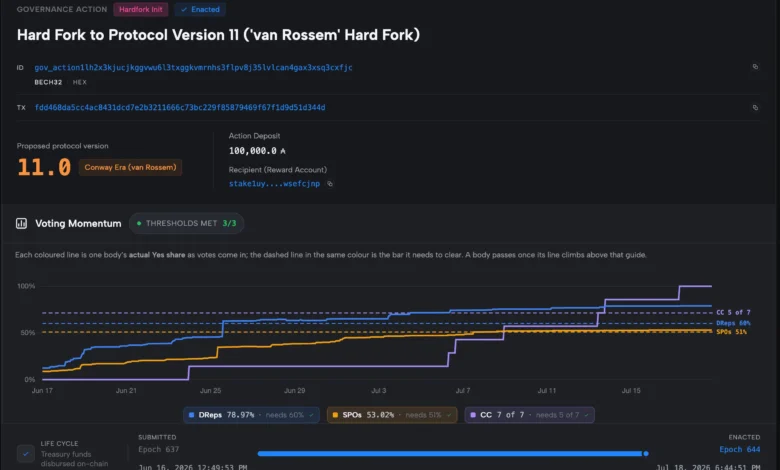Image resolution: width=780 pixels, height=470 pixels.
Task: Click the purple CC legend swatch
Action: coord(473,415)
